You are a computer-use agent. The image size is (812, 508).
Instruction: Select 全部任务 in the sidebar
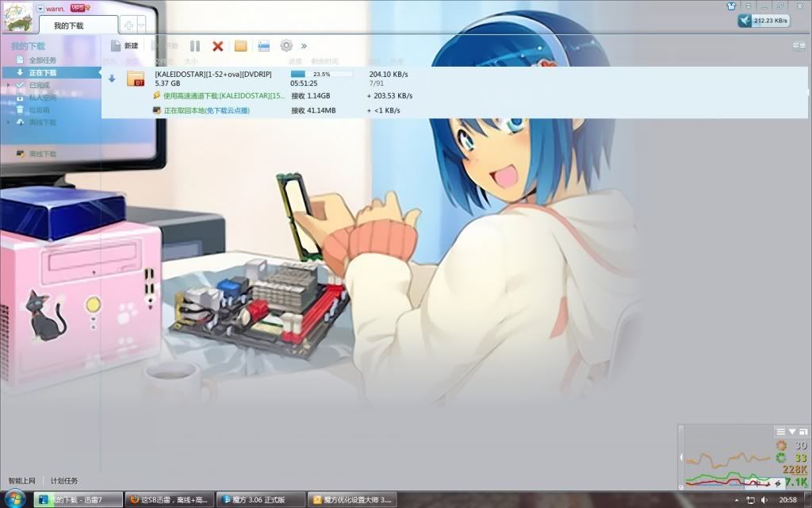coord(43,60)
